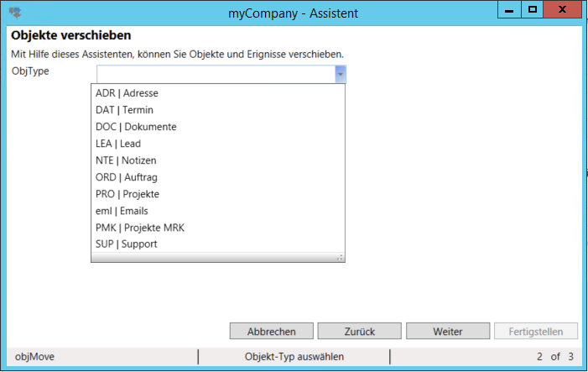Image resolution: width=588 pixels, height=372 pixels.
Task: Pick the 'PRO | Projekte' option
Action: point(127,194)
